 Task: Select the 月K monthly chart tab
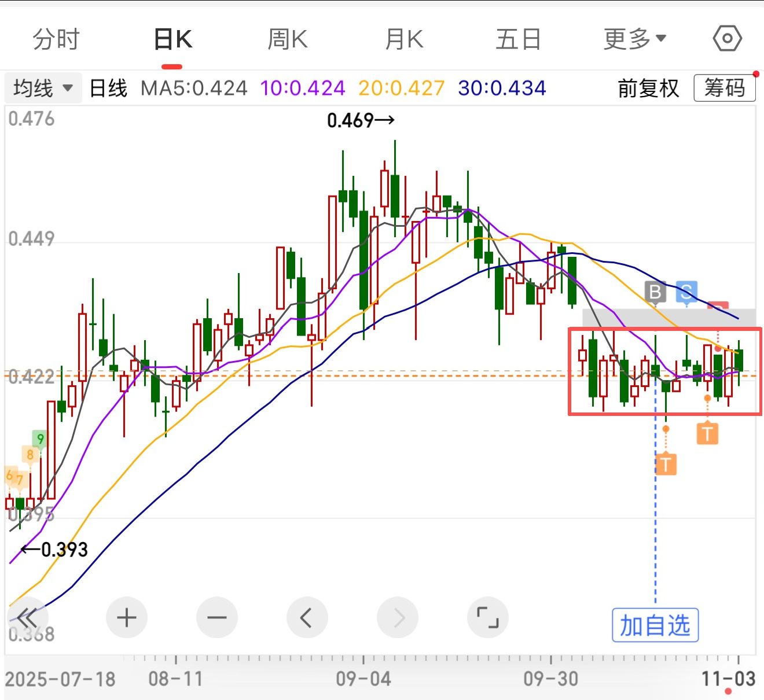404,39
